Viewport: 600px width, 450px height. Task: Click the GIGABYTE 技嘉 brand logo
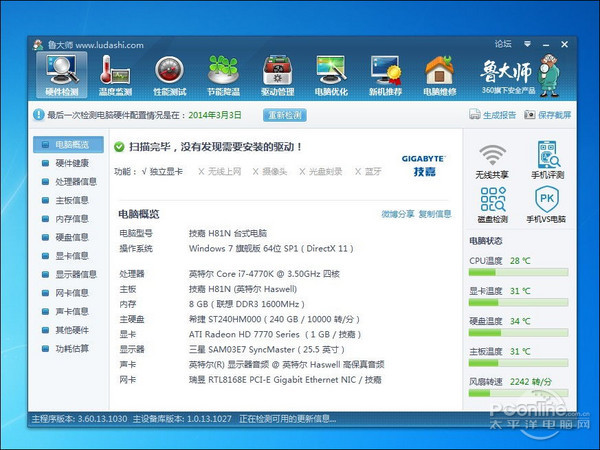(x=423, y=165)
